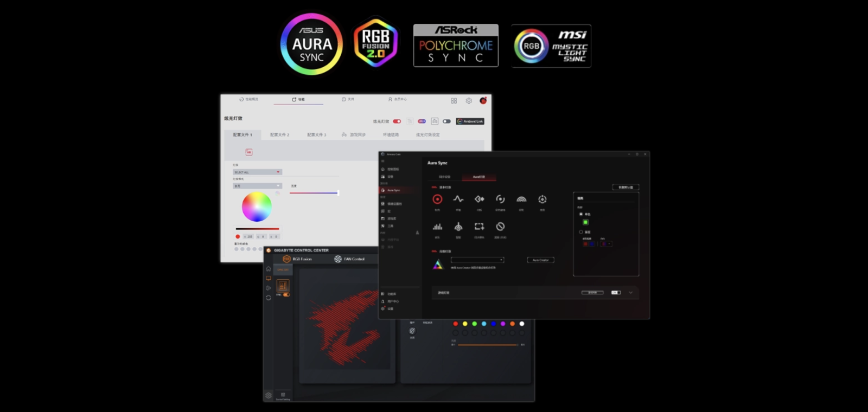Select the static effect icon in Aura Sync
Image resolution: width=868 pixels, height=412 pixels.
click(x=437, y=199)
